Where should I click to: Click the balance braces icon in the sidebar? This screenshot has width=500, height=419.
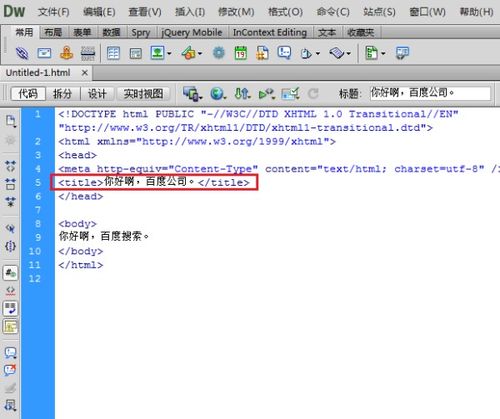(10, 246)
